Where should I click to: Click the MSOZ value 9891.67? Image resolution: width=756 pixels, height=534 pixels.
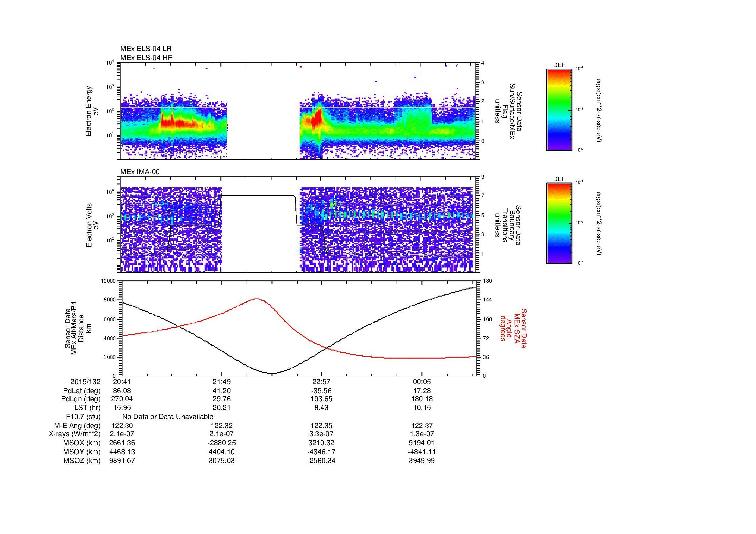pyautogui.click(x=122, y=461)
